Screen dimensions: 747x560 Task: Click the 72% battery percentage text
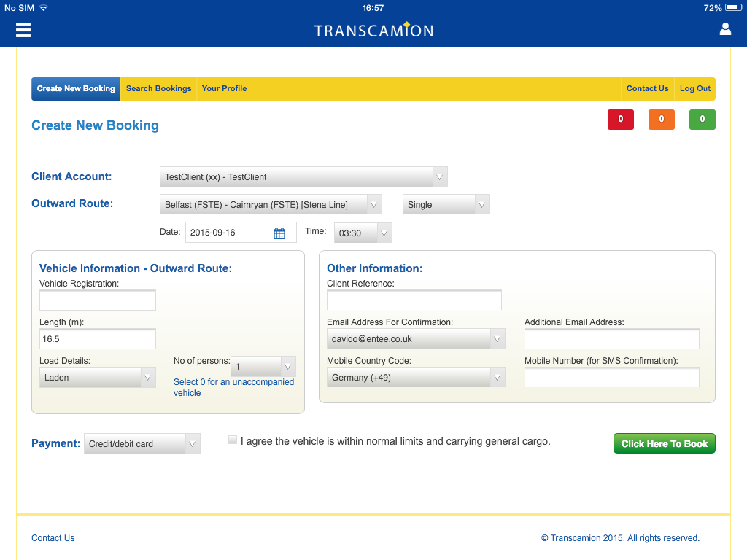pyautogui.click(x=713, y=7)
